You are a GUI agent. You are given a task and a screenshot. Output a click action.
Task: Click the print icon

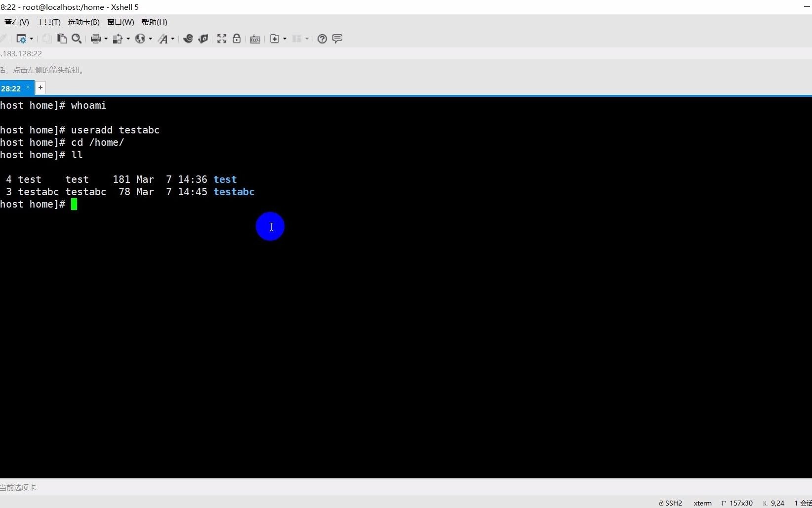[96, 39]
